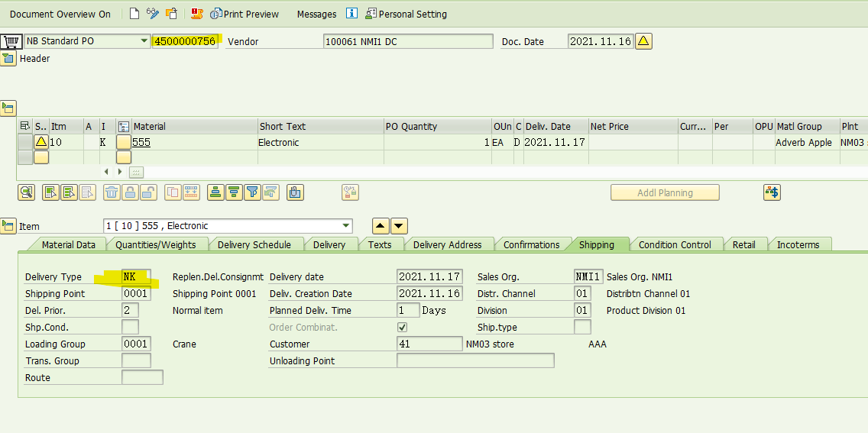The height and width of the screenshot is (433, 868).
Task: Open the Texts tab
Action: coord(380,244)
